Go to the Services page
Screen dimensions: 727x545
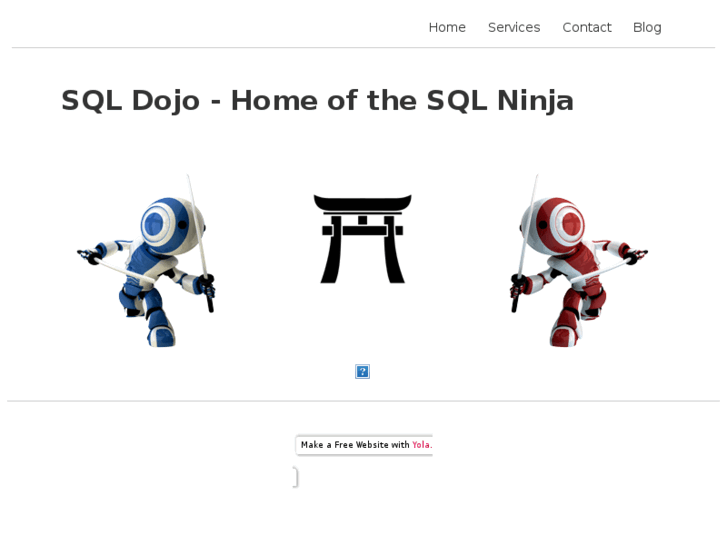(514, 27)
